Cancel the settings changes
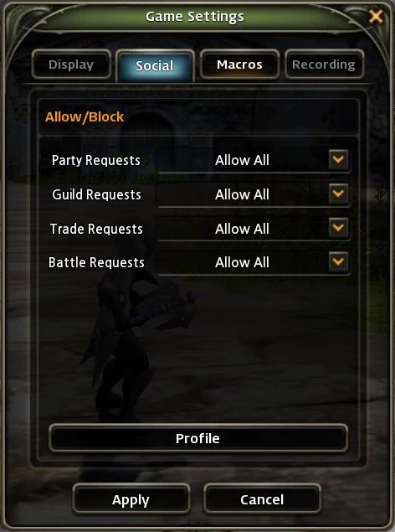Viewport: 395px width, 532px height. [x=262, y=499]
